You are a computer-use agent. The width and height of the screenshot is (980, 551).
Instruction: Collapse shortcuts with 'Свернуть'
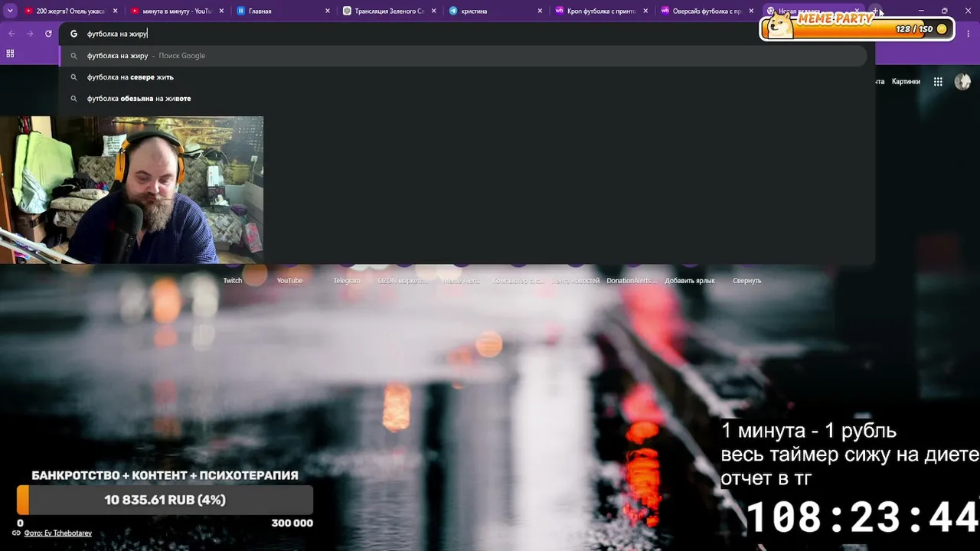(x=747, y=280)
